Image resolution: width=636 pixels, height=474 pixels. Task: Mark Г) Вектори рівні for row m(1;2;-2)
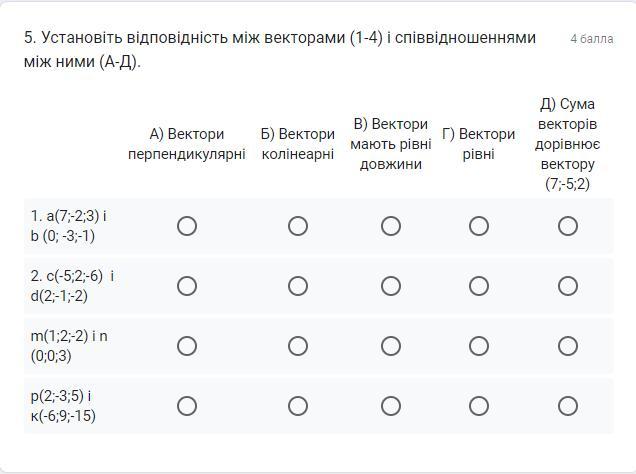(479, 346)
